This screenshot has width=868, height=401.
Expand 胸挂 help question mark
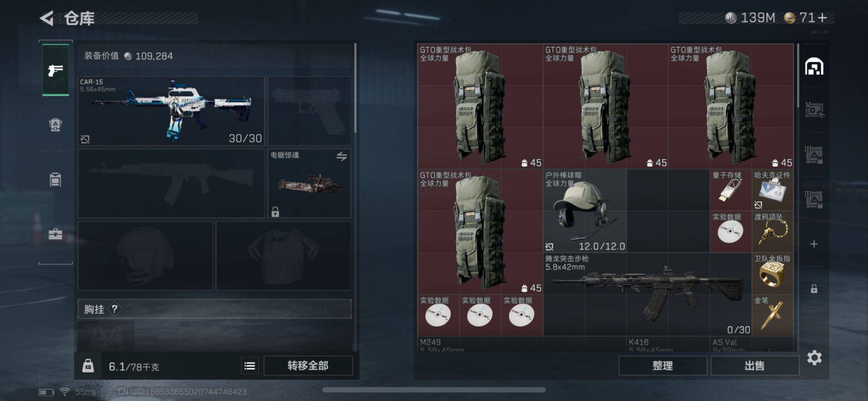pyautogui.click(x=115, y=309)
